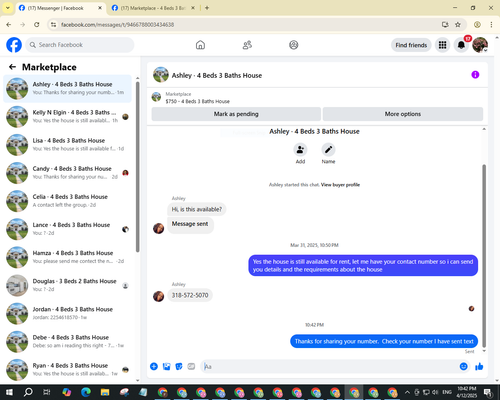Viewport: 500px width, 400px height.
Task: Open the notifications bell
Action: click(461, 45)
